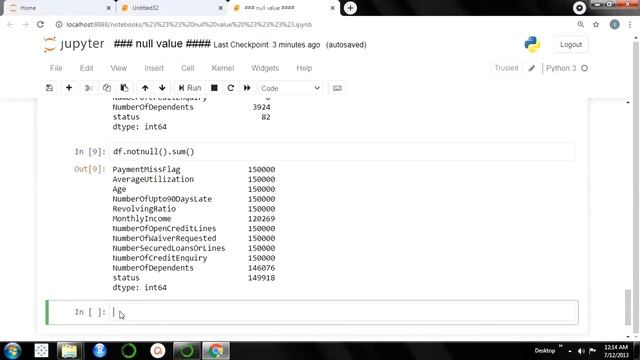
Task: Go back in the browser
Action: [x=10, y=24]
